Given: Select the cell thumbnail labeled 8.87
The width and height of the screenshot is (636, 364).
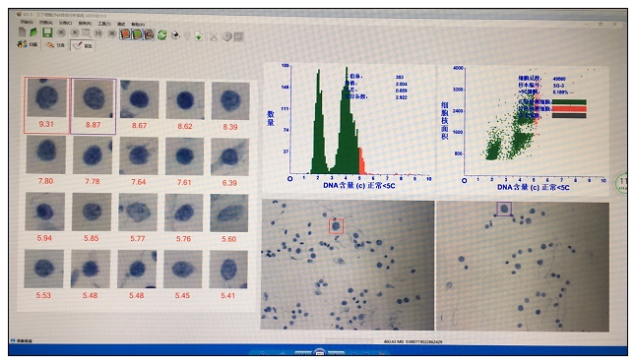Looking at the screenshot, I should tap(94, 106).
